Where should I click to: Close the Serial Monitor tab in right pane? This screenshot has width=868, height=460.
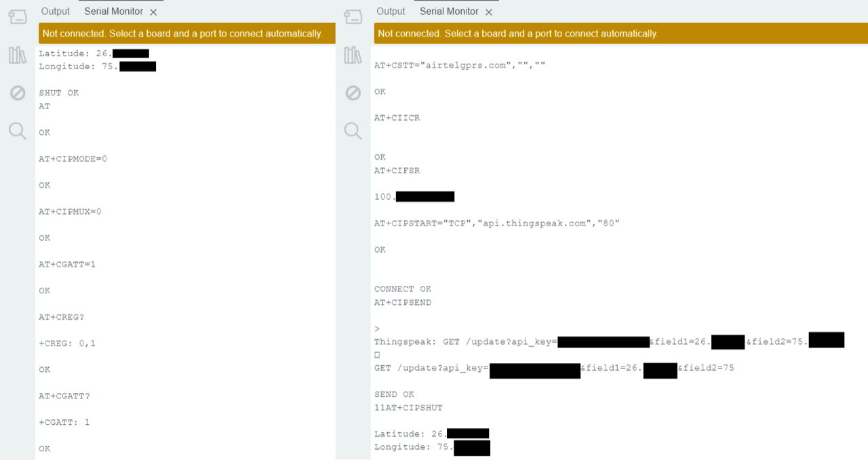[489, 12]
